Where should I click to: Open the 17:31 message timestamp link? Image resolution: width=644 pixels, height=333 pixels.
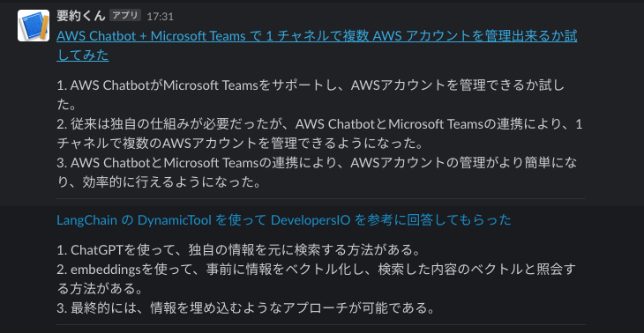click(x=161, y=17)
